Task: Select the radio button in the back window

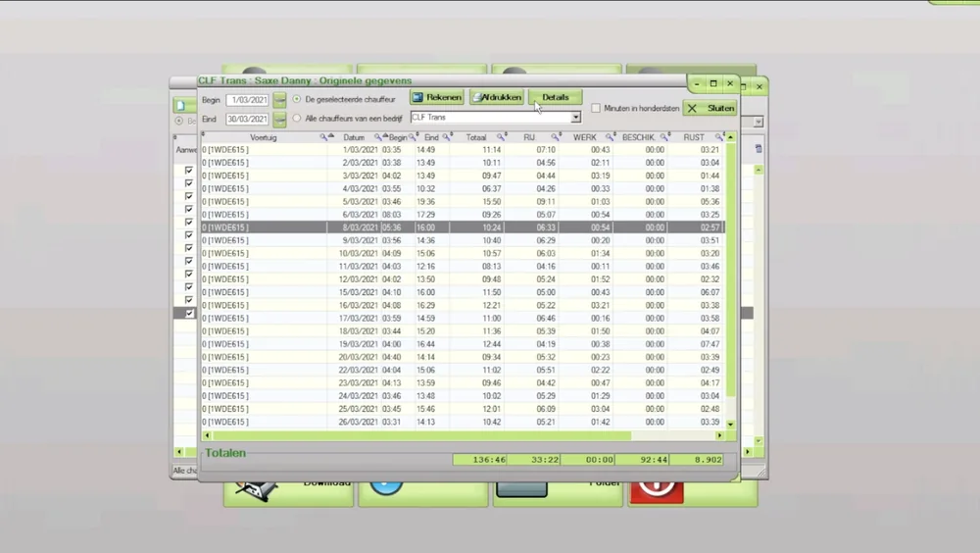Action: coord(178,121)
